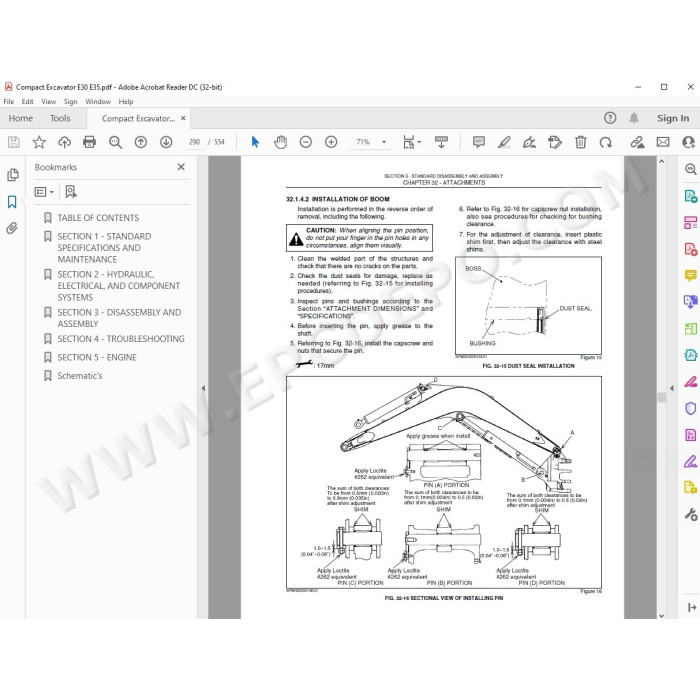700x700 pixels.
Task: Switch to the Tools tab
Action: tap(60, 118)
